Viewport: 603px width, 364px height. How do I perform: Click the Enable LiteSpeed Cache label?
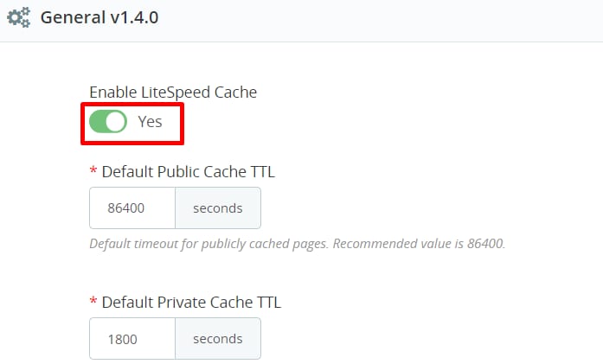pyautogui.click(x=173, y=92)
